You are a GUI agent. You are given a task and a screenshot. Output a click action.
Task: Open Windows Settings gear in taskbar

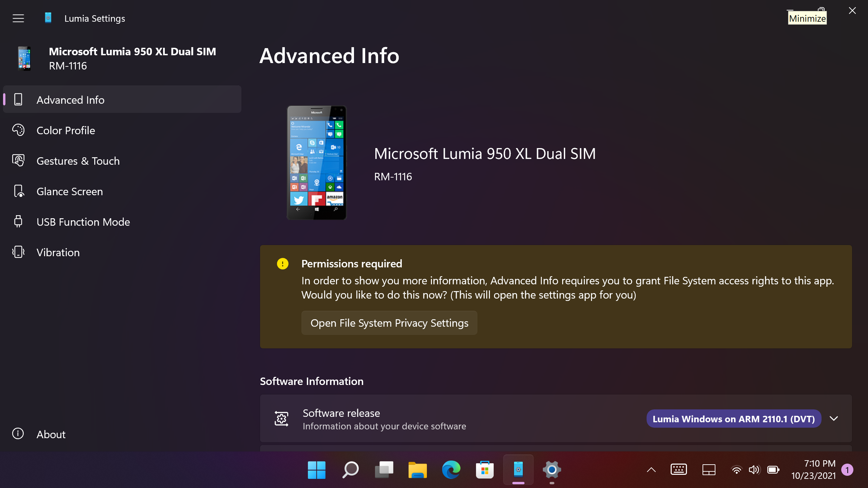(x=552, y=470)
